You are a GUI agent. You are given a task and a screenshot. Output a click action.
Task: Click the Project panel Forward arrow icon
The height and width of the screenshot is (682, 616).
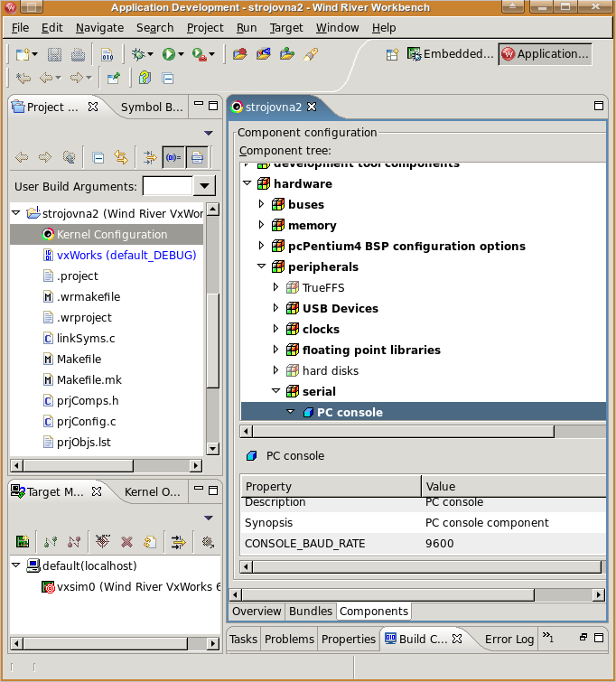click(x=45, y=157)
